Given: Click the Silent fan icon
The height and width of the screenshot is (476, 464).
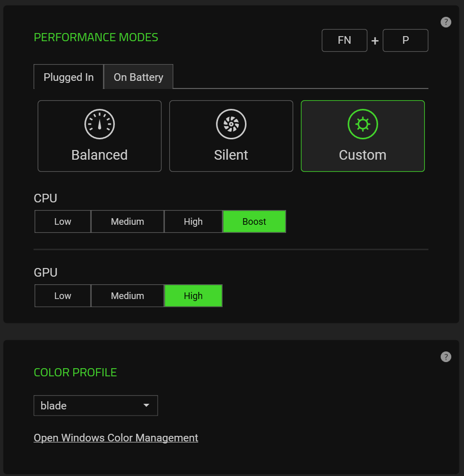Looking at the screenshot, I should click(x=231, y=124).
